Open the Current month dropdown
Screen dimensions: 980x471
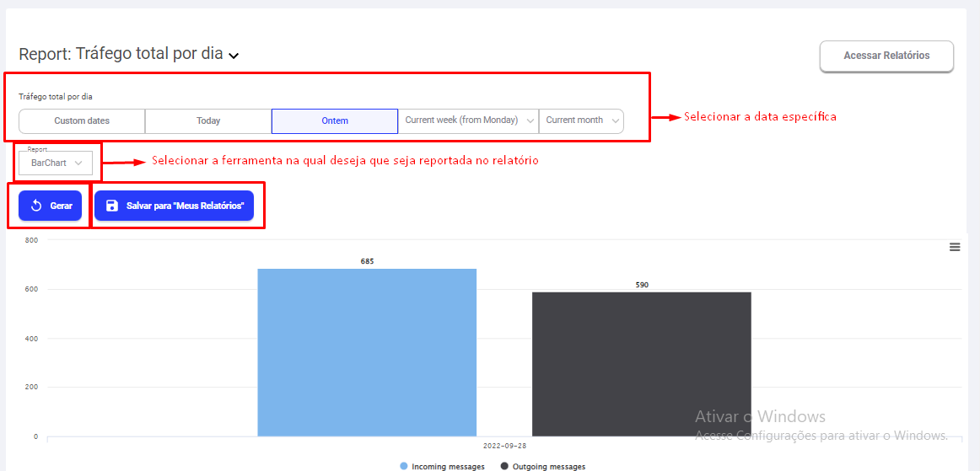[x=581, y=120]
